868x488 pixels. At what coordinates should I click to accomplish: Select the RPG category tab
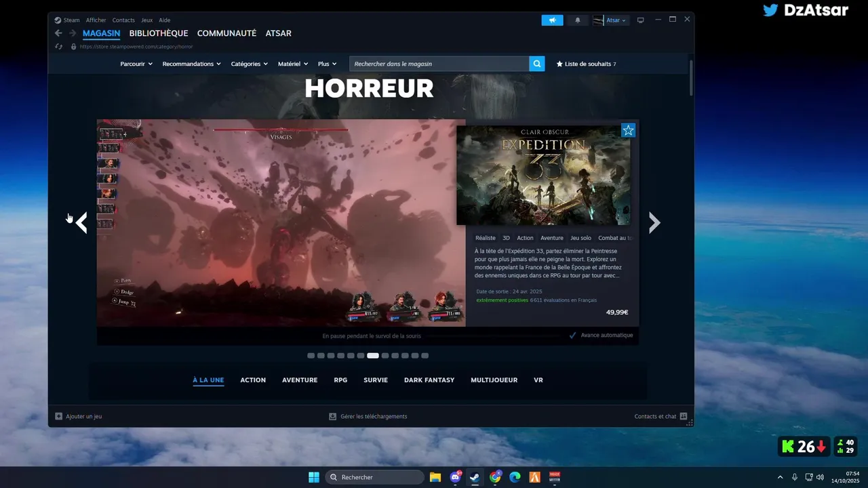point(340,380)
